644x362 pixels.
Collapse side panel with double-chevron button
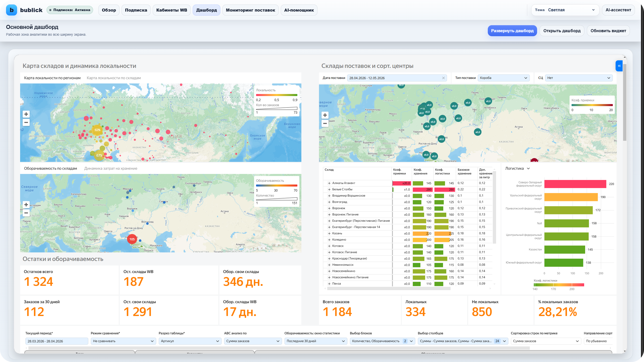619,66
